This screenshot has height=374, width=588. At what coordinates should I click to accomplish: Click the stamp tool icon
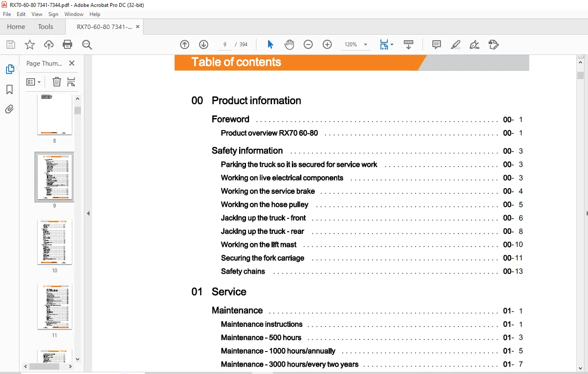coord(493,45)
